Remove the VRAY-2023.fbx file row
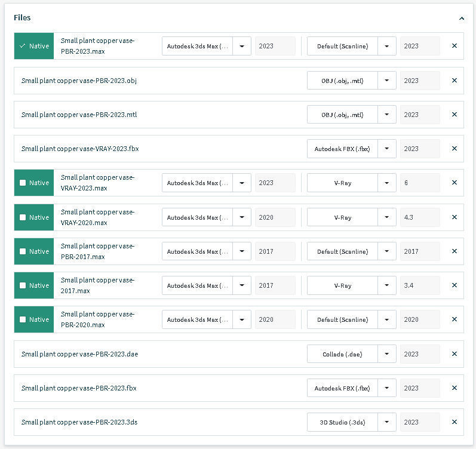This screenshot has width=476, height=449. click(x=454, y=149)
